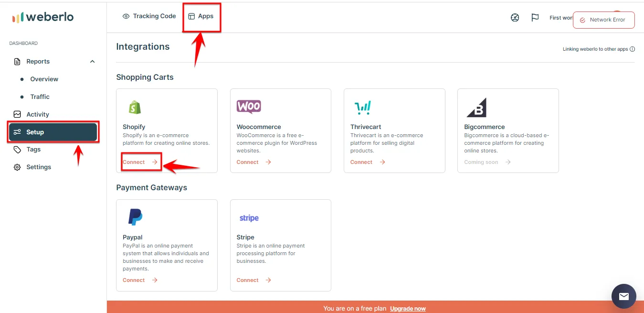644x313 pixels.
Task: Click the Thrivecart cart logo
Action: click(363, 108)
